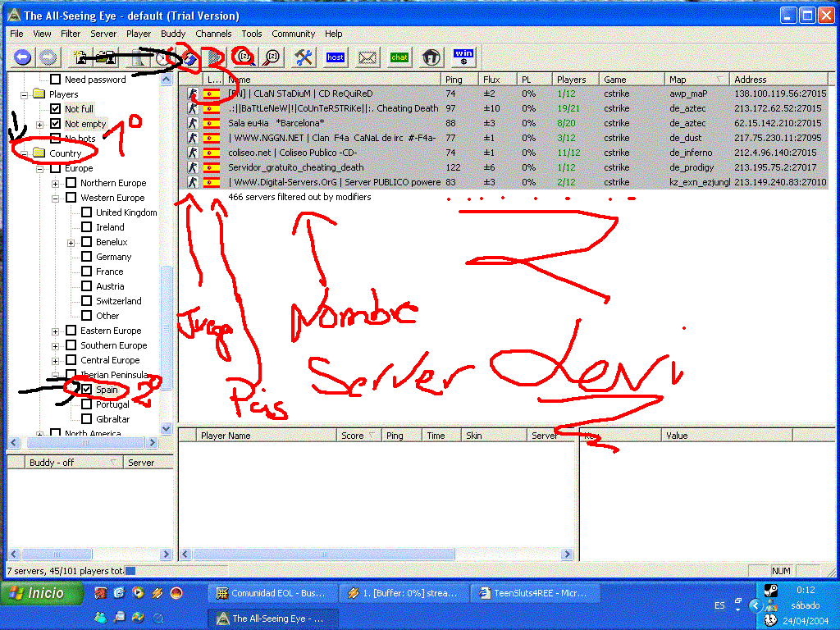The height and width of the screenshot is (630, 840).
Task: Click the Winamp lightning quick launch icon
Action: pos(157,592)
